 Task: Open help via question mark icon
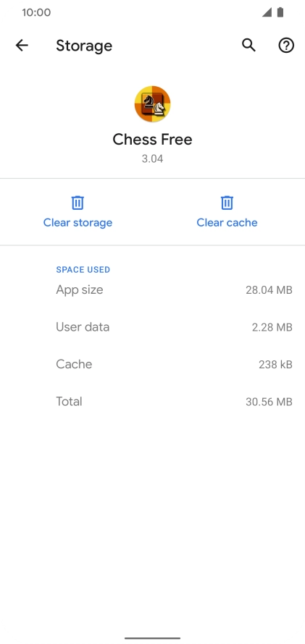(x=286, y=45)
